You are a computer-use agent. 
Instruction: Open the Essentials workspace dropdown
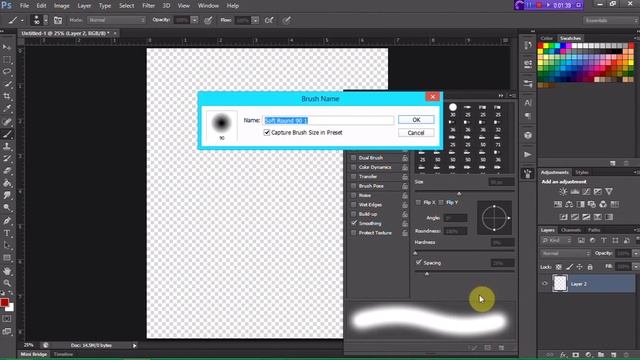pyautogui.click(x=611, y=20)
